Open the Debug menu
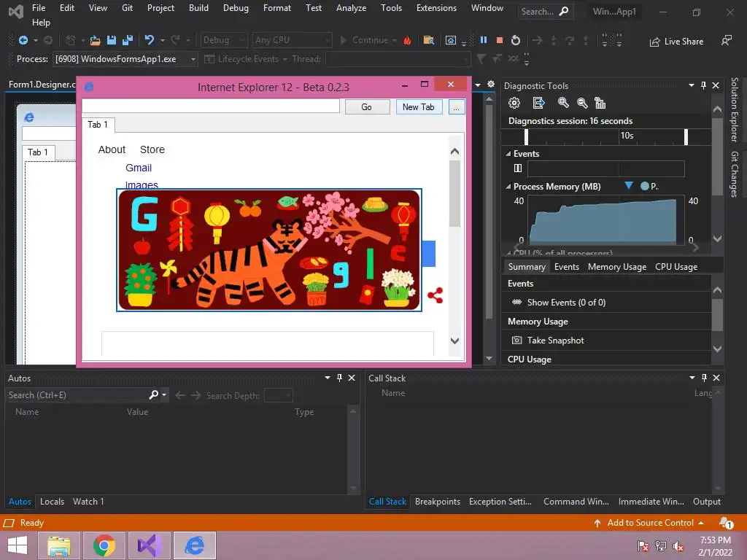Viewport: 747px width, 560px height. tap(236, 8)
